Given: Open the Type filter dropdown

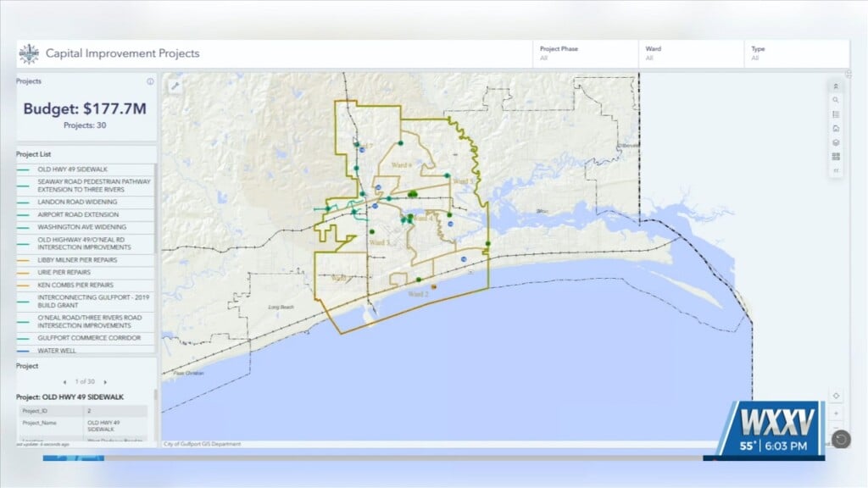Looking at the screenshot, I should [x=795, y=53].
